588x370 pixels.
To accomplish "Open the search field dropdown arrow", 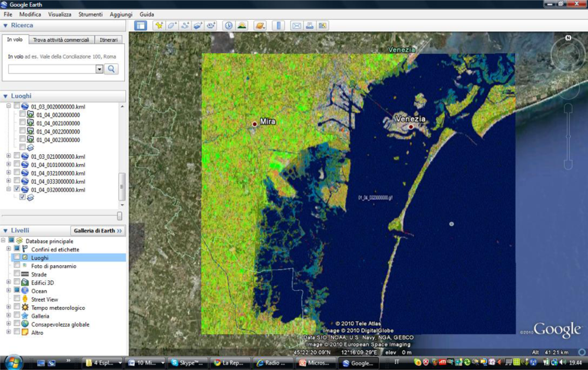I will point(99,69).
